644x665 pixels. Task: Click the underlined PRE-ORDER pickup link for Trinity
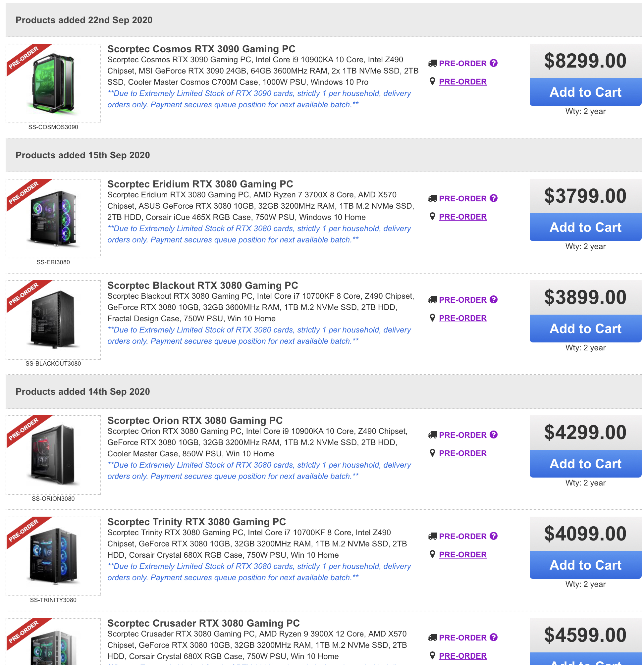click(x=462, y=555)
